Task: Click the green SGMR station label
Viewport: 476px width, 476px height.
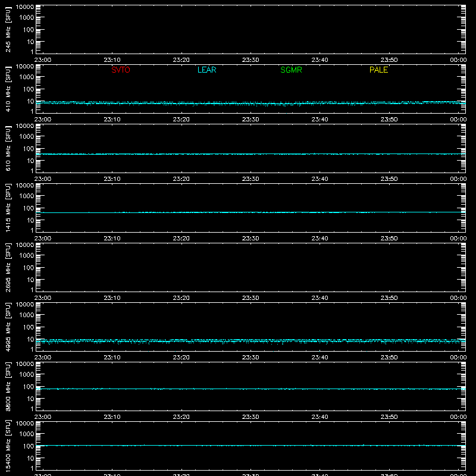Action: [x=291, y=70]
